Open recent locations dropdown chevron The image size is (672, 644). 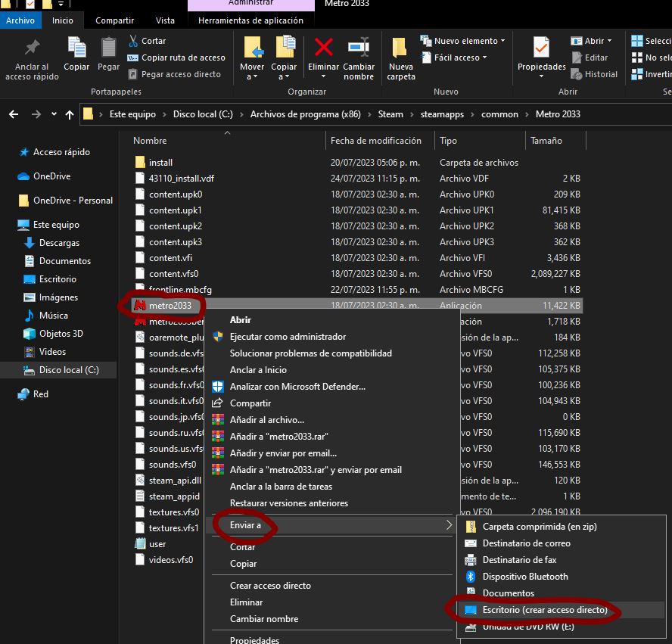(54, 114)
